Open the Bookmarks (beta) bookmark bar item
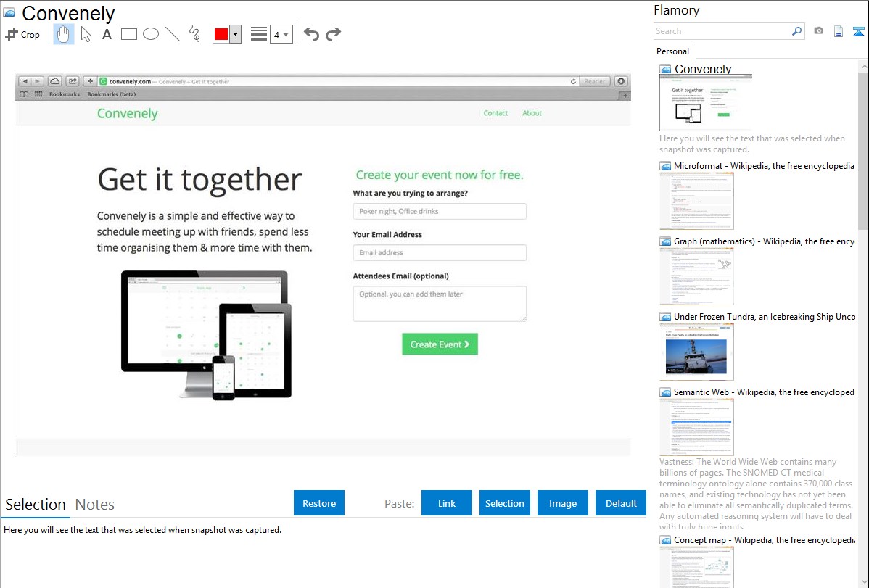The height and width of the screenshot is (588, 869). coord(112,94)
